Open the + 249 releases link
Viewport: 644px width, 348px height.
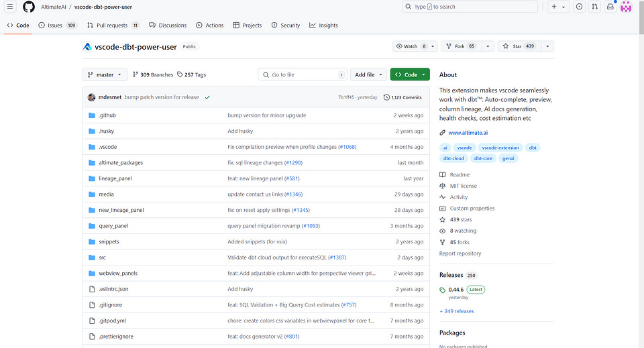point(457,312)
